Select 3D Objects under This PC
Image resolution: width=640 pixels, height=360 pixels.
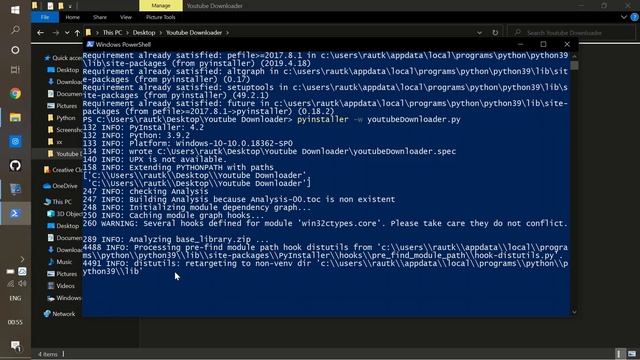[65, 213]
